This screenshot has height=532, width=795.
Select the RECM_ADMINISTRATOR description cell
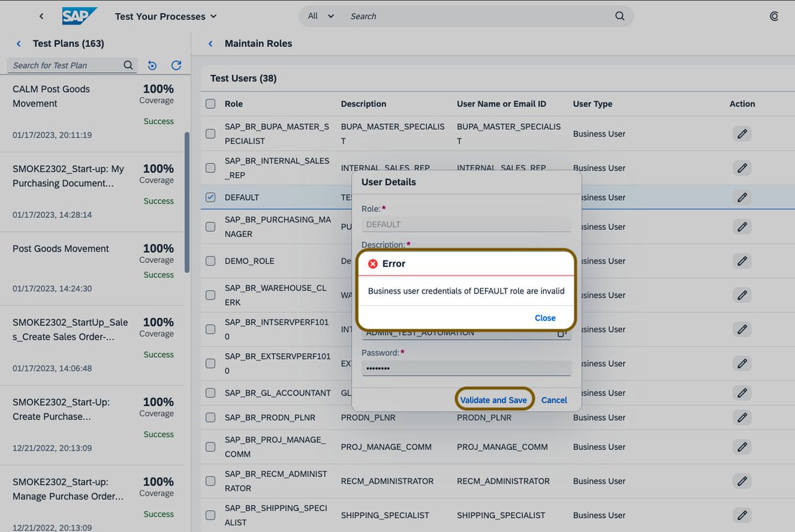point(388,481)
